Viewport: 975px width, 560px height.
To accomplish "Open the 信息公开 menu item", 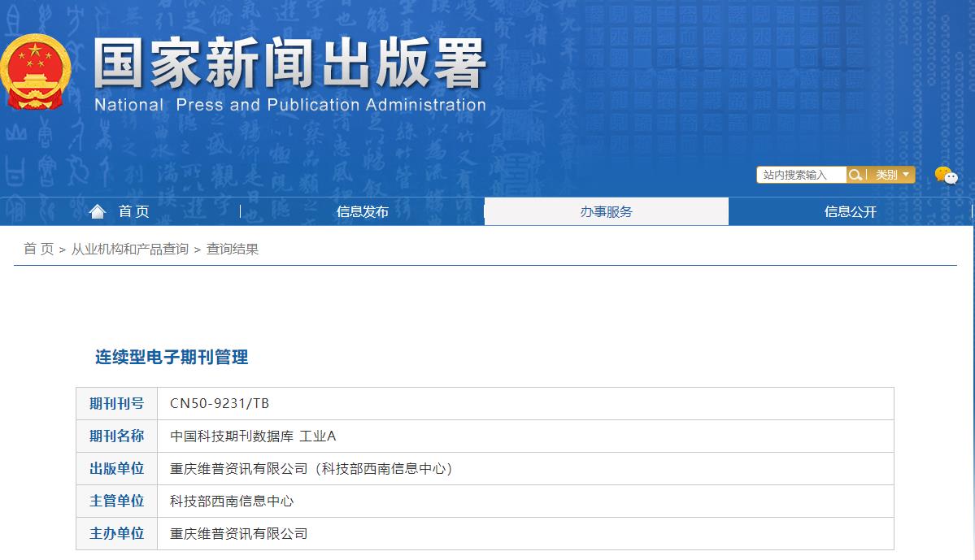I will tap(850, 211).
